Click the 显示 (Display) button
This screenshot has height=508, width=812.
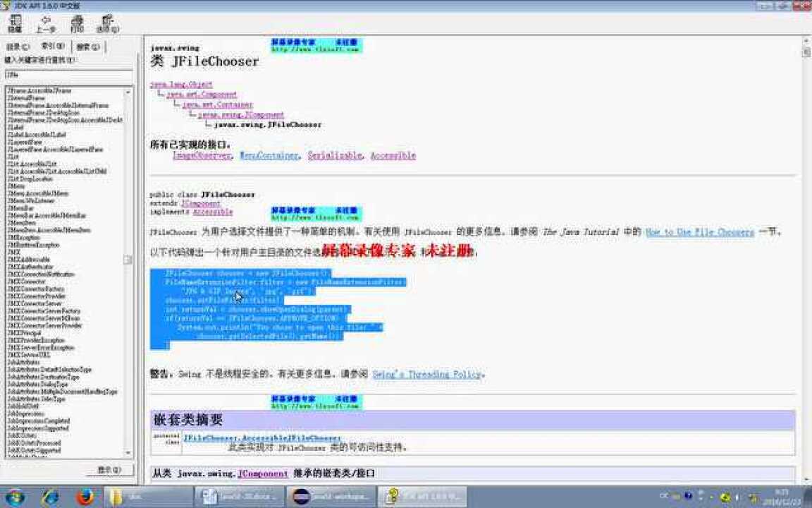[x=109, y=470]
